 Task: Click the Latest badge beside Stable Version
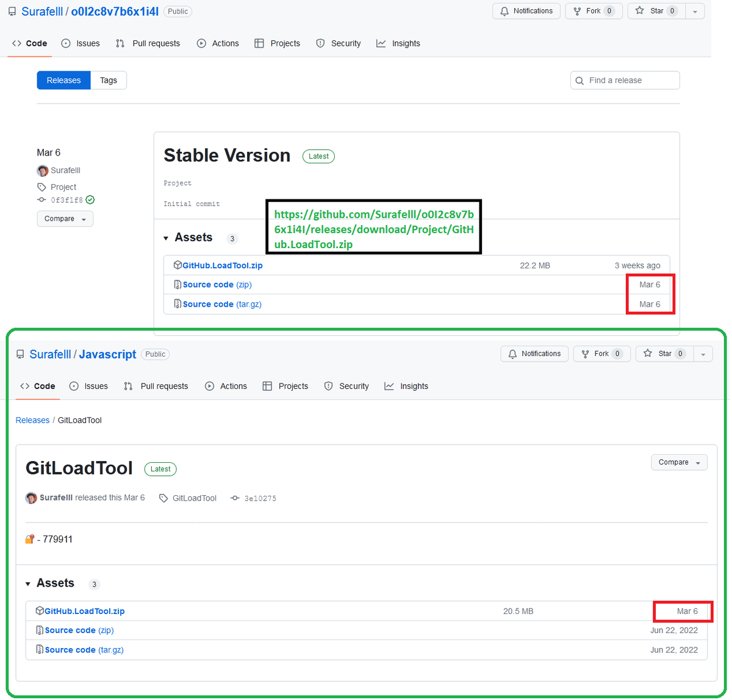pos(318,156)
